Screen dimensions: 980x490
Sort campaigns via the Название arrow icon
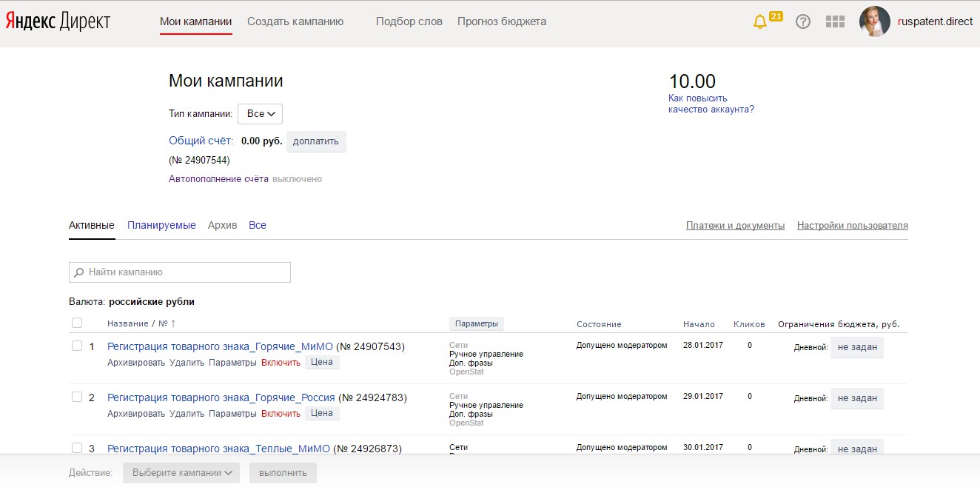(173, 324)
